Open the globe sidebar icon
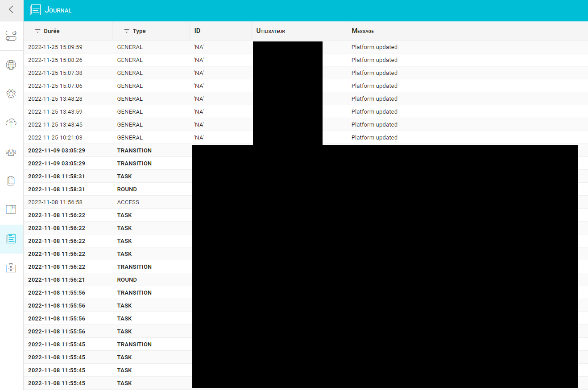The image size is (588, 390). (x=11, y=65)
